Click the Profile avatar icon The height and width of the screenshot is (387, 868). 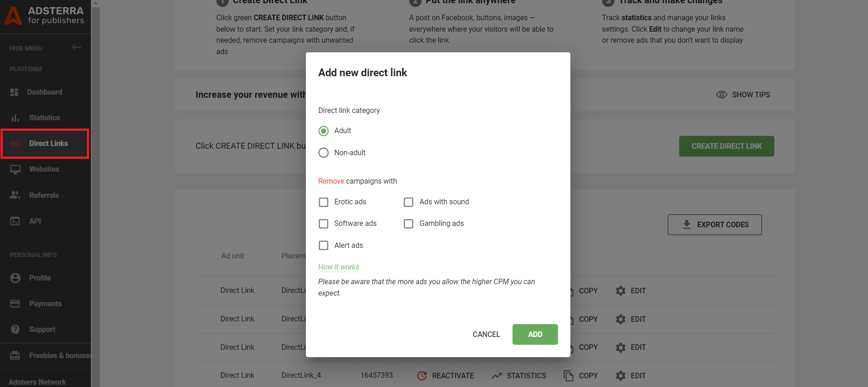click(x=15, y=278)
